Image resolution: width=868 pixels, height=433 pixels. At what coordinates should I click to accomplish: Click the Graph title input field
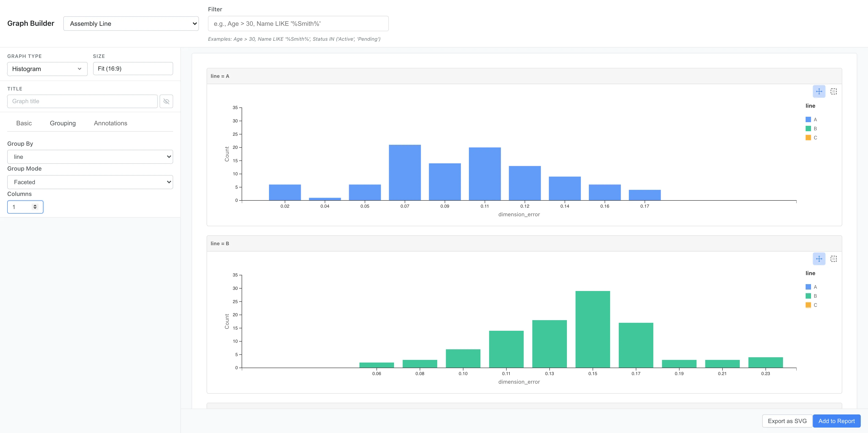point(82,101)
